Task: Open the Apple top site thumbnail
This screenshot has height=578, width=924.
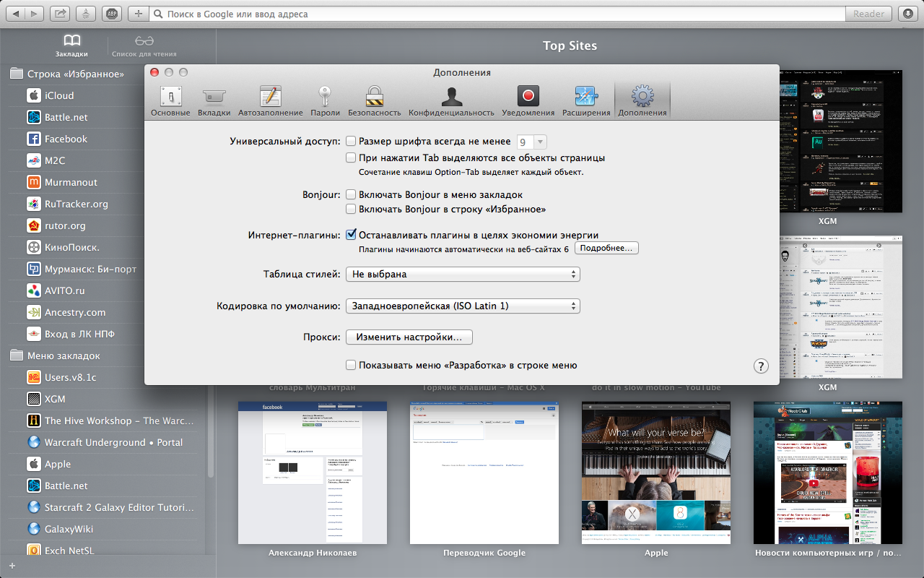Action: (x=656, y=473)
